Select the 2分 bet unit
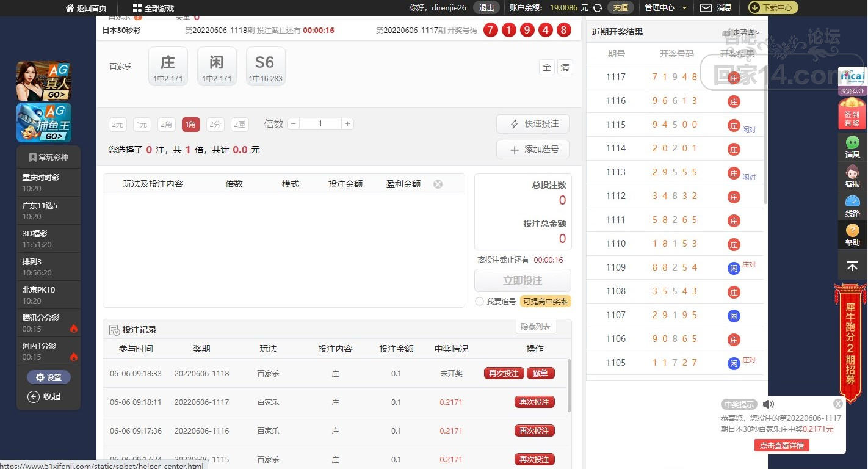 (x=215, y=125)
